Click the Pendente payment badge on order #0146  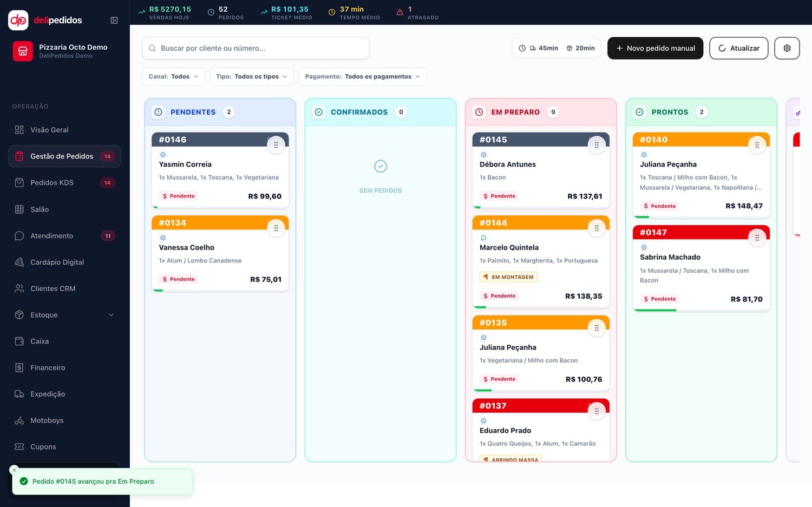(179, 196)
